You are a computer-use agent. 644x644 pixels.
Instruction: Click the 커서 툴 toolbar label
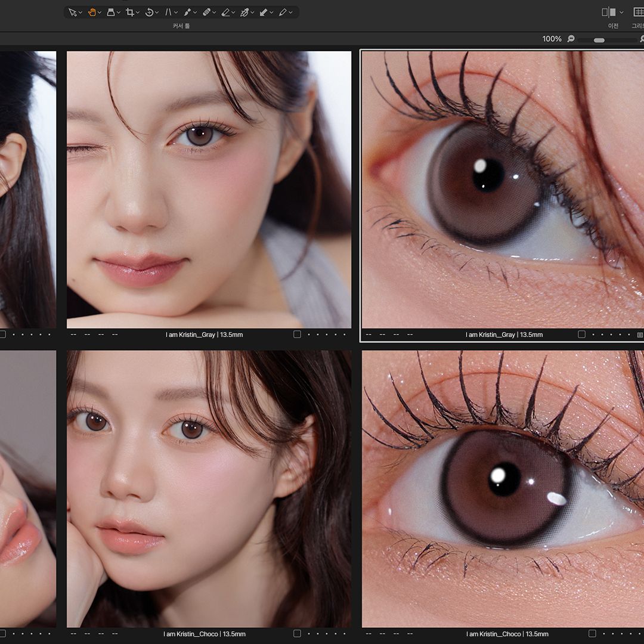[x=181, y=26]
